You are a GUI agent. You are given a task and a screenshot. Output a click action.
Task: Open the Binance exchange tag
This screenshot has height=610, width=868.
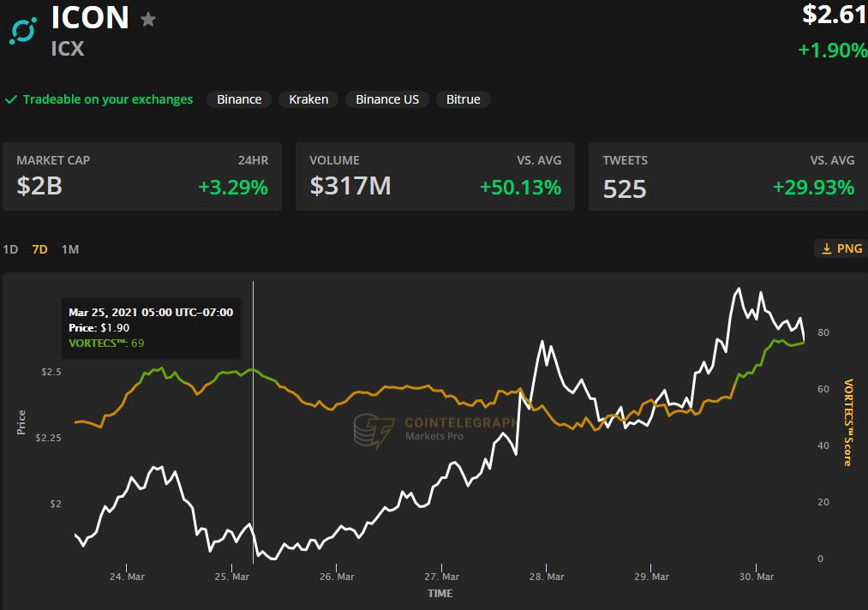coord(239,99)
